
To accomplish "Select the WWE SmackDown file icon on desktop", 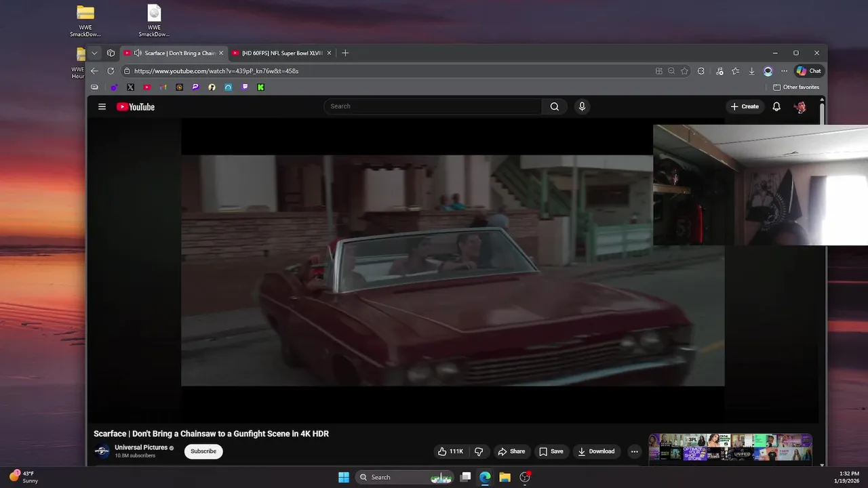I will click(x=154, y=21).
